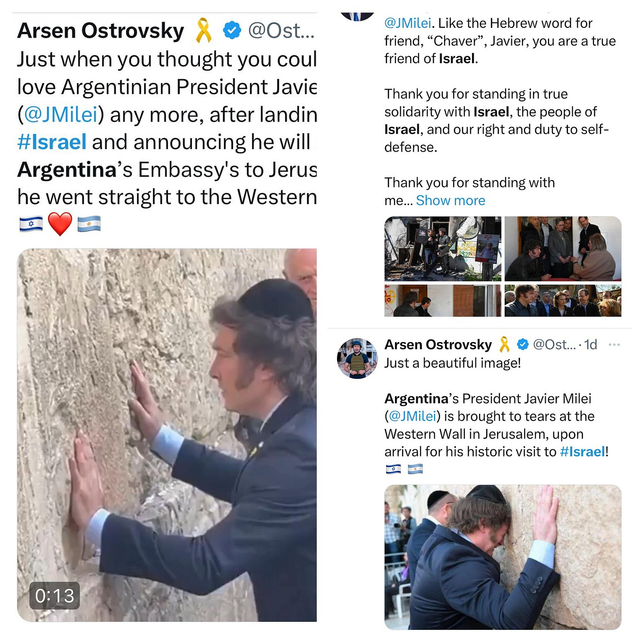The image size is (644, 644).
Task: Click Arsen Ostrovsky's profile avatar in lower tweet
Action: coord(357,358)
